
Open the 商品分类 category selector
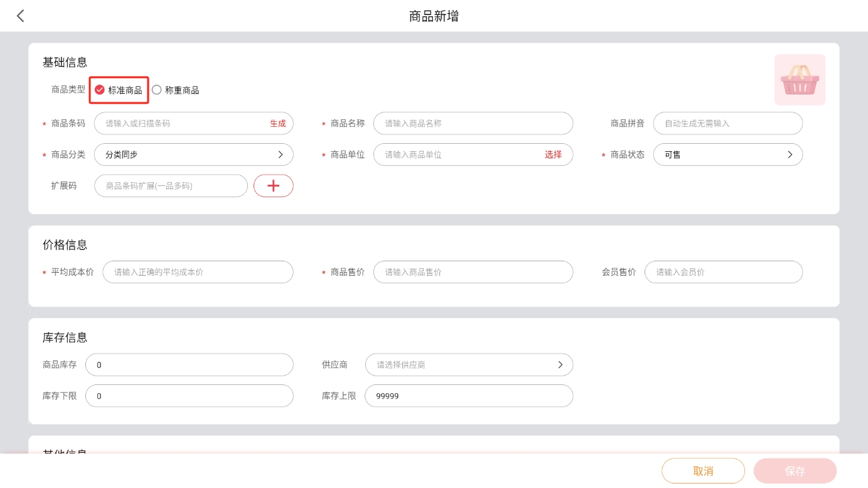pyautogui.click(x=193, y=155)
